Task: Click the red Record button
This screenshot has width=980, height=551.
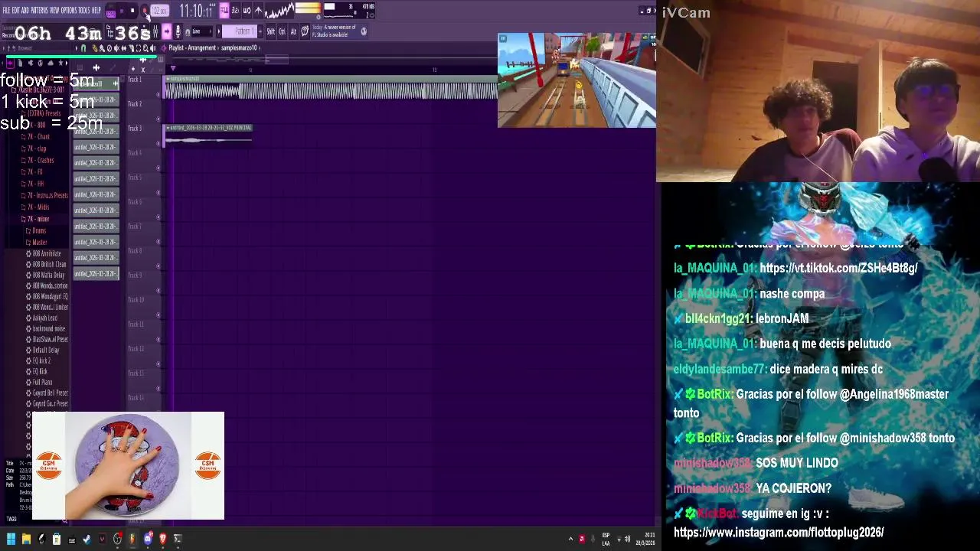Action: (145, 11)
